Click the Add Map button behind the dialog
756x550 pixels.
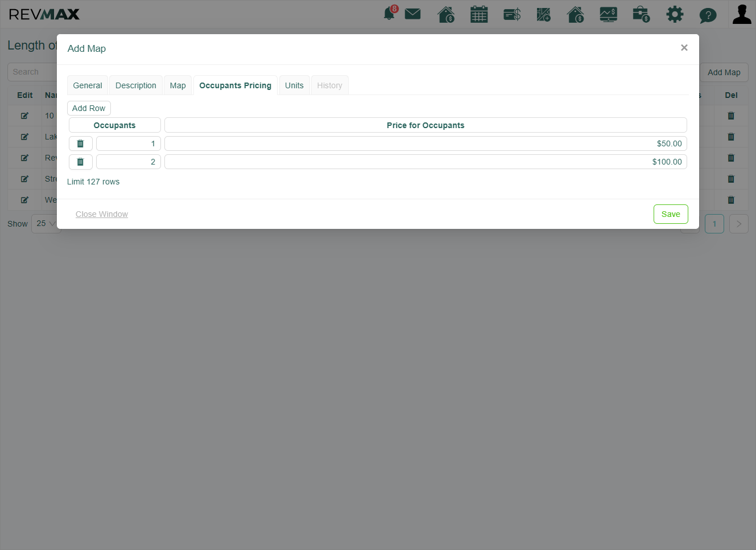pyautogui.click(x=724, y=72)
